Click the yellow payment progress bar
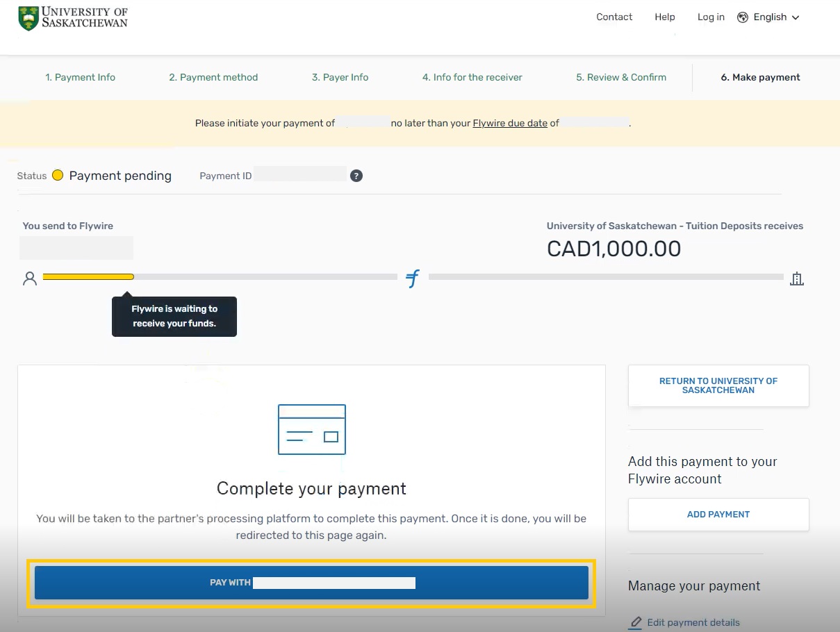 point(88,276)
